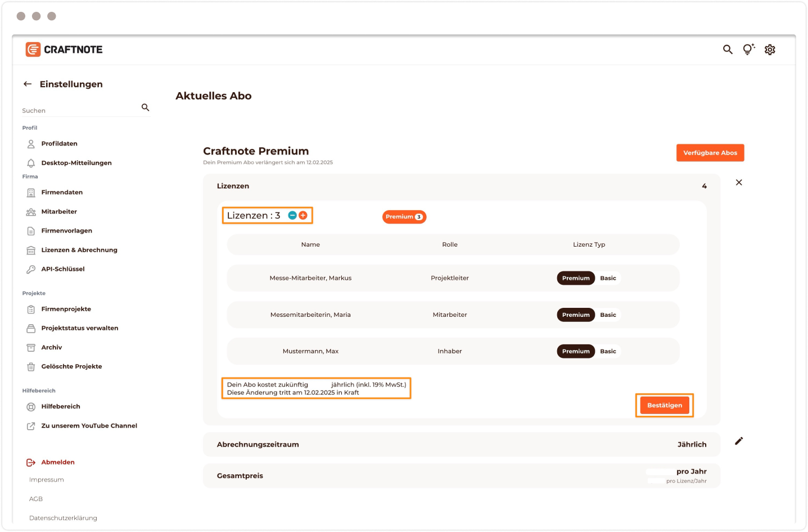Open the Impressum link
The width and height of the screenshot is (808, 532).
47,480
